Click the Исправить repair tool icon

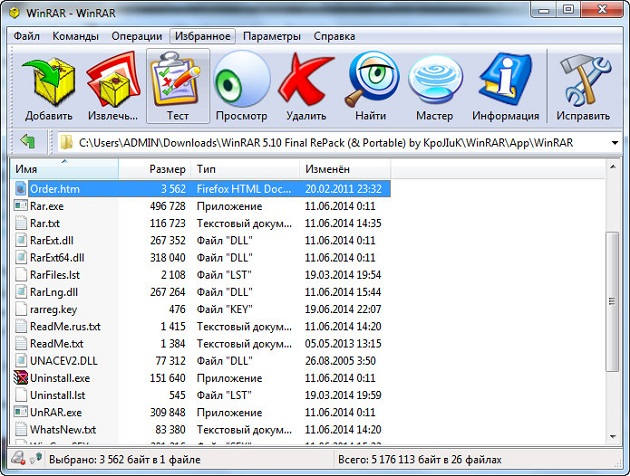click(x=585, y=81)
